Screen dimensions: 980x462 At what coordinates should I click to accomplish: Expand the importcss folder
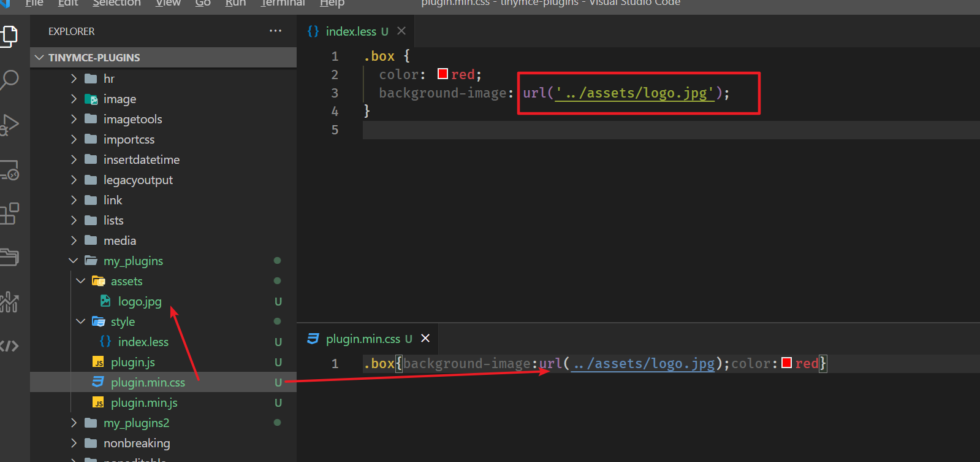[x=74, y=139]
